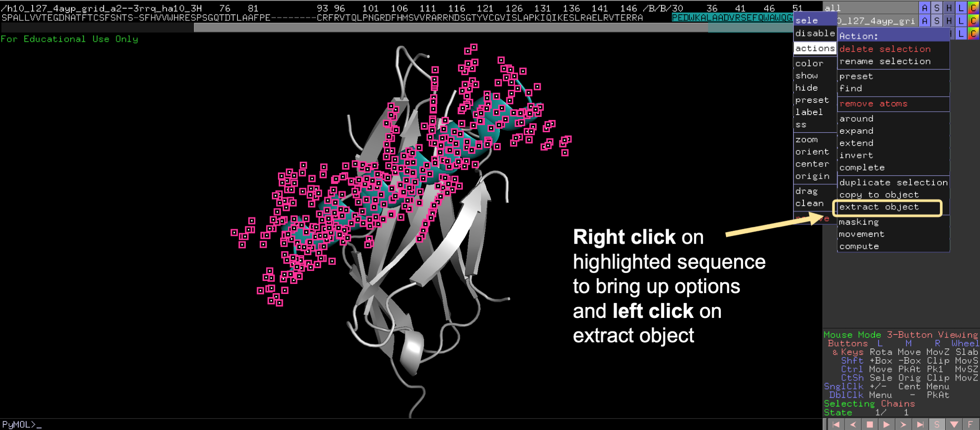This screenshot has height=430, width=980.
Task: Step forward one frame in playback controls
Action: point(903,424)
